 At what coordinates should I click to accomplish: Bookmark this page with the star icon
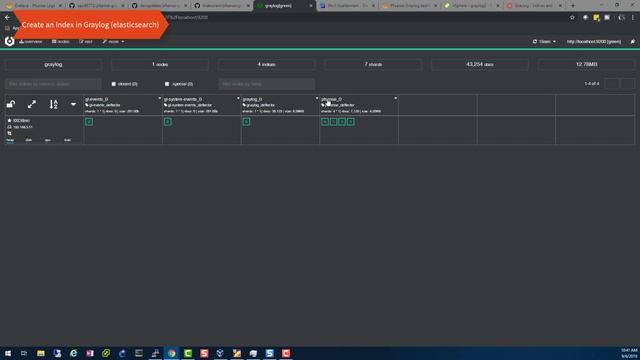[572, 18]
